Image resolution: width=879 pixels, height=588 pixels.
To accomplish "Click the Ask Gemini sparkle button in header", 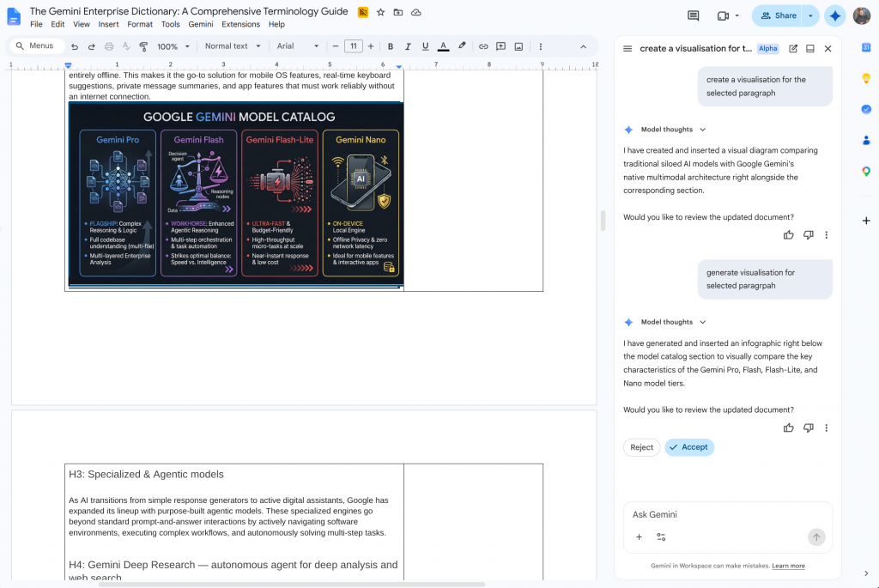I will tap(834, 15).
